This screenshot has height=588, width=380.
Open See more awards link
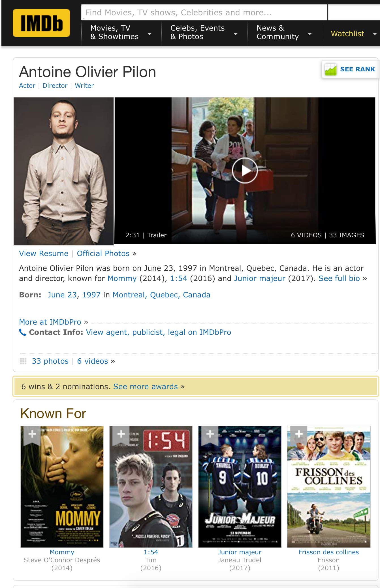tap(146, 387)
